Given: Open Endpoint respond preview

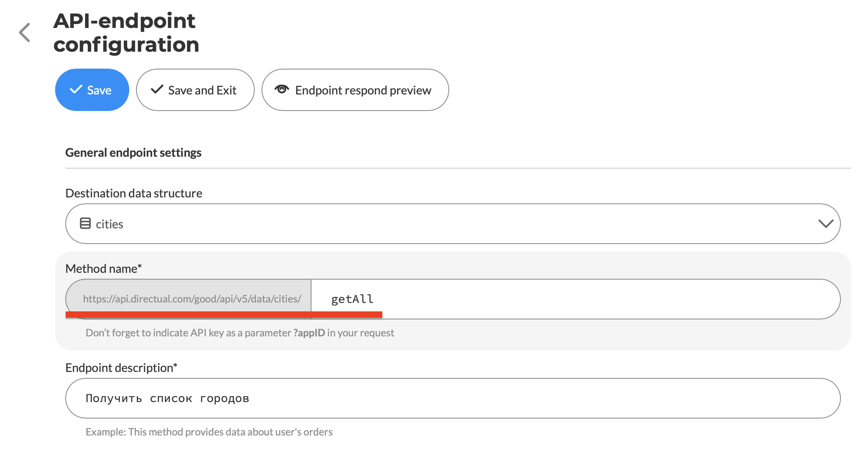Looking at the screenshot, I should coord(355,90).
